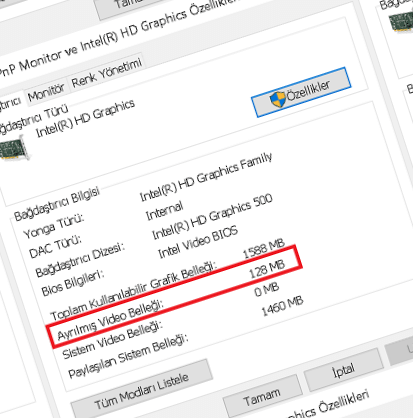Click the 1588 MB total graphics memory value
Viewport: 413px width, 418px height.
[263, 248]
